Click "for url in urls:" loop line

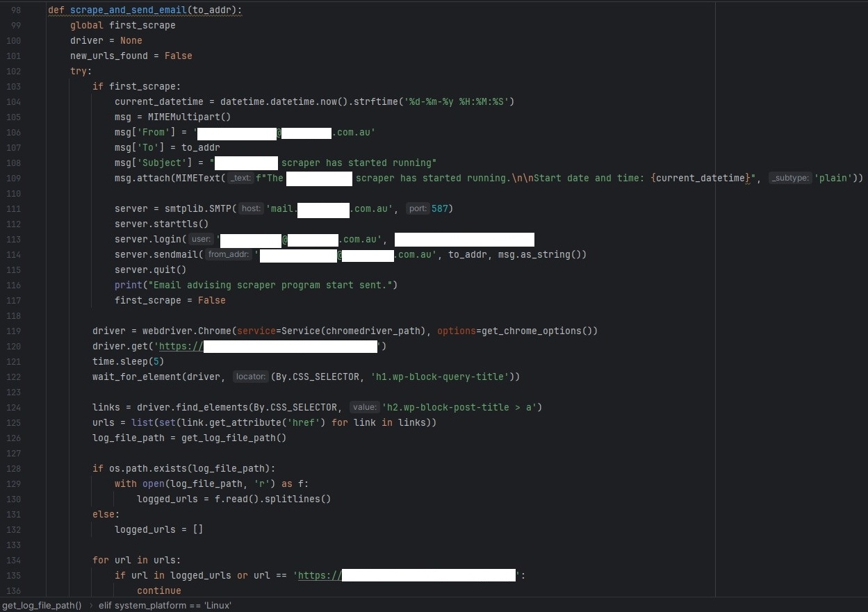[136, 560]
